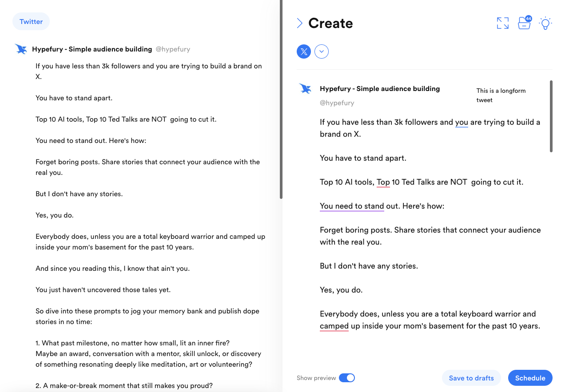Screen dimensions: 565x392
Task: Open the @hypefury profile handle
Action: point(337,103)
